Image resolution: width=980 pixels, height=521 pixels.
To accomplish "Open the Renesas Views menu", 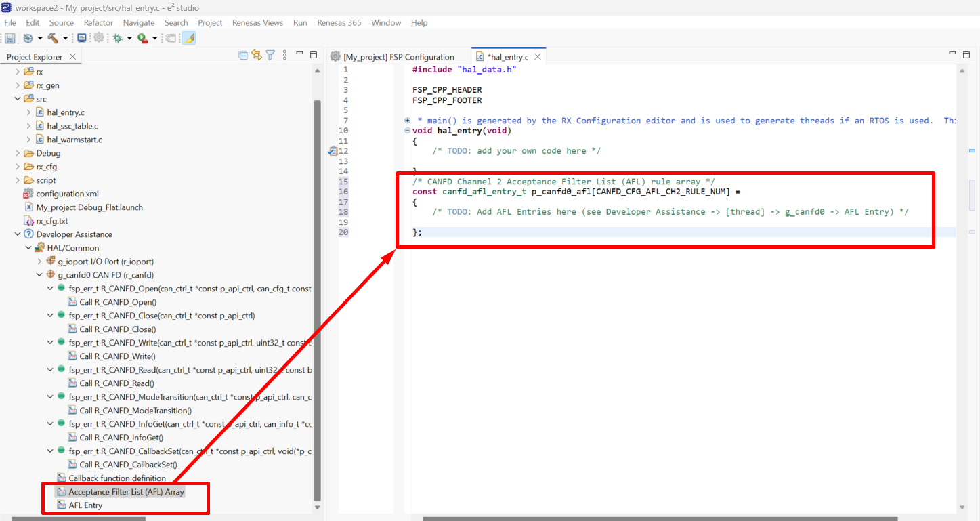I will tap(257, 22).
